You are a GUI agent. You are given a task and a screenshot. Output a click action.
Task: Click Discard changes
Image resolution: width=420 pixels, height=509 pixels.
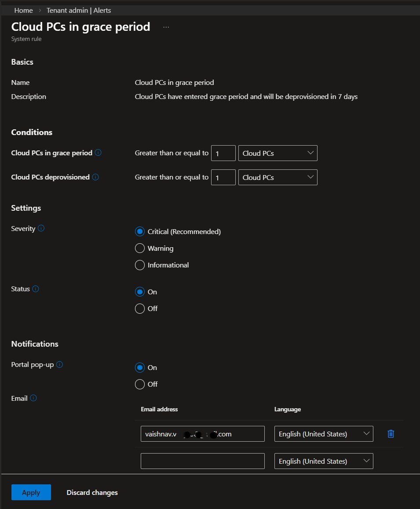(92, 492)
